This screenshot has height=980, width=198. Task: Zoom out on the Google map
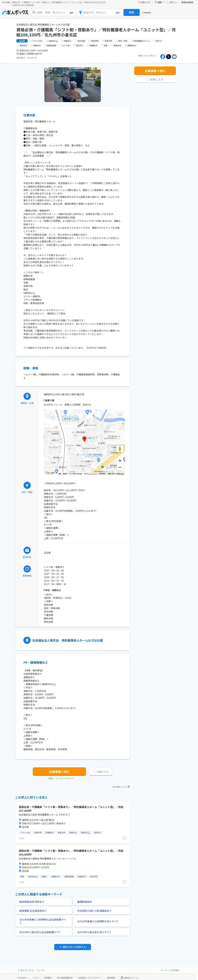tap(120, 467)
